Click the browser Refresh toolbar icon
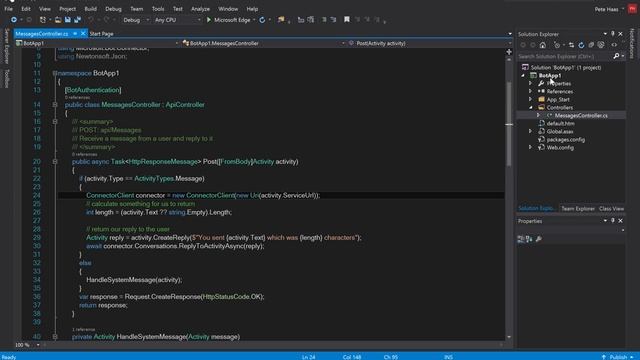The height and width of the screenshot is (360, 640). pos(262,20)
